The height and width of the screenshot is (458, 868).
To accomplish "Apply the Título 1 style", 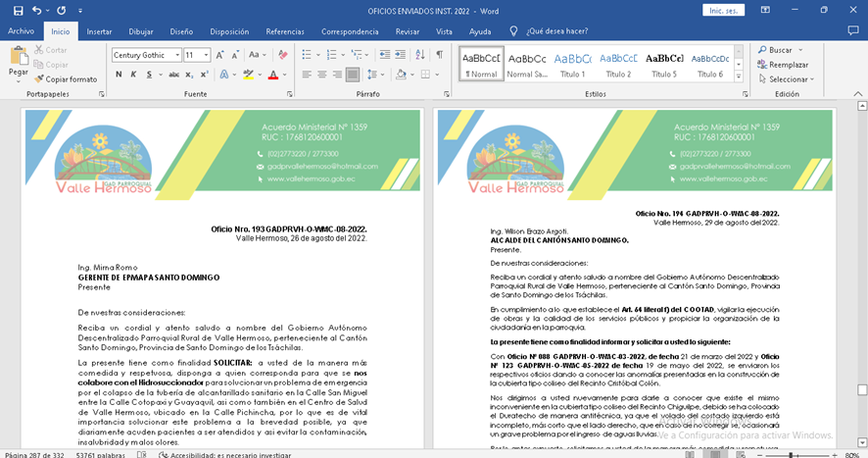I will pyautogui.click(x=572, y=65).
